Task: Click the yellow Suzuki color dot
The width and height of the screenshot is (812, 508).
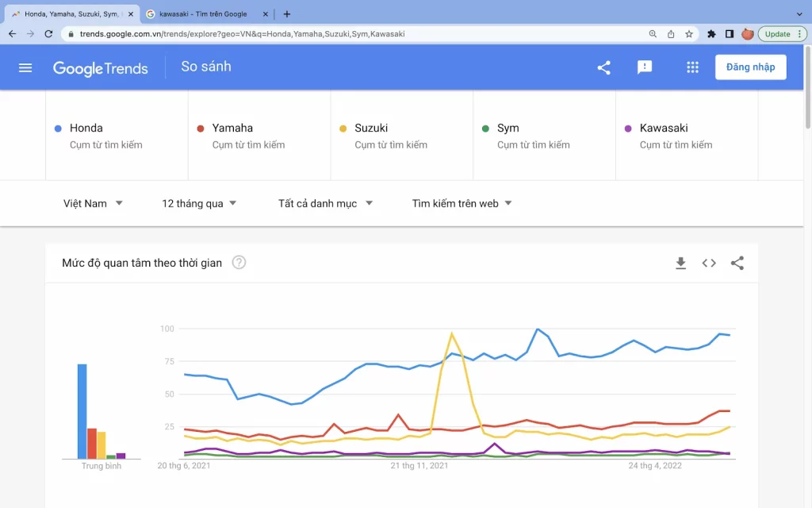Action: pos(343,129)
